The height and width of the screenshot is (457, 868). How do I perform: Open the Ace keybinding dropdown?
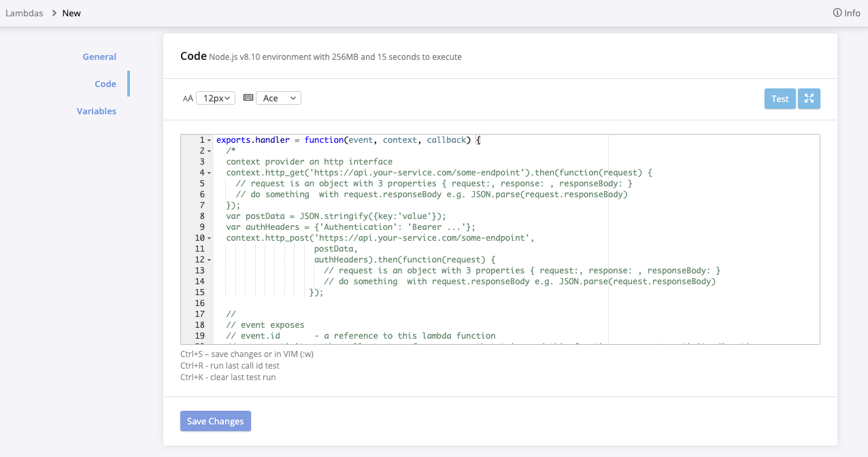click(278, 98)
